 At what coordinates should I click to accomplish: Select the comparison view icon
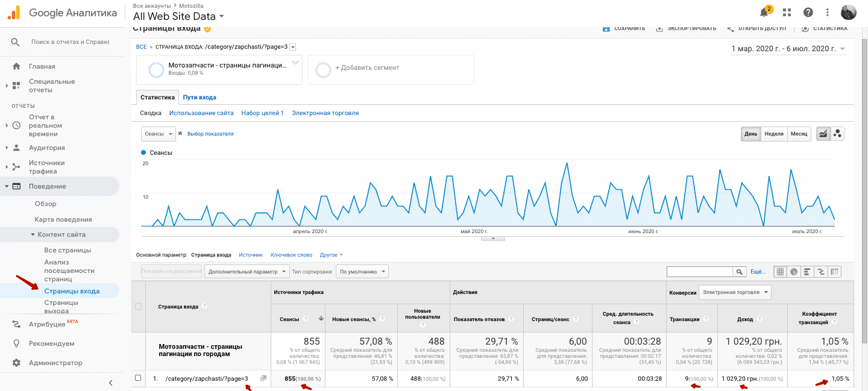820,272
